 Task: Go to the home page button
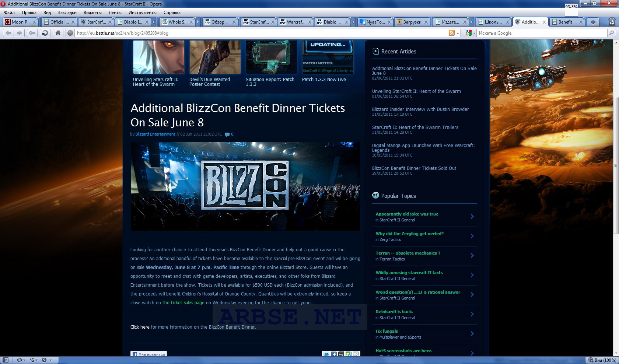[x=58, y=33]
